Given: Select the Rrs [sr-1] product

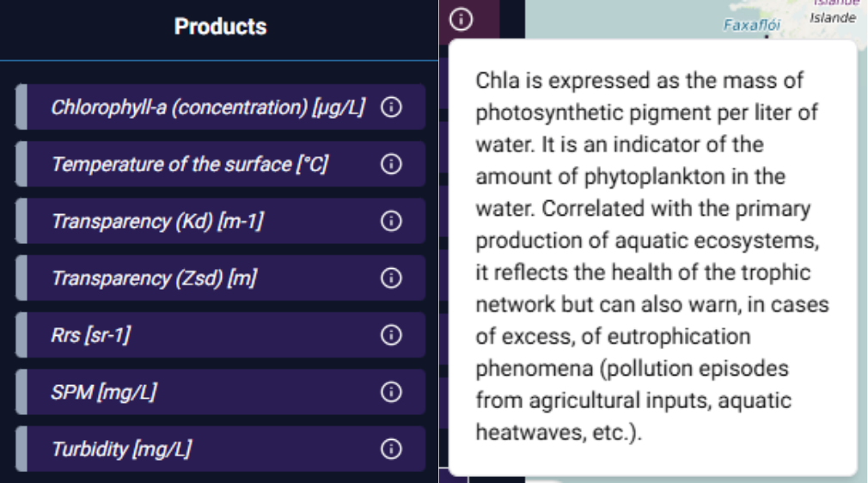Looking at the screenshot, I should tap(91, 335).
